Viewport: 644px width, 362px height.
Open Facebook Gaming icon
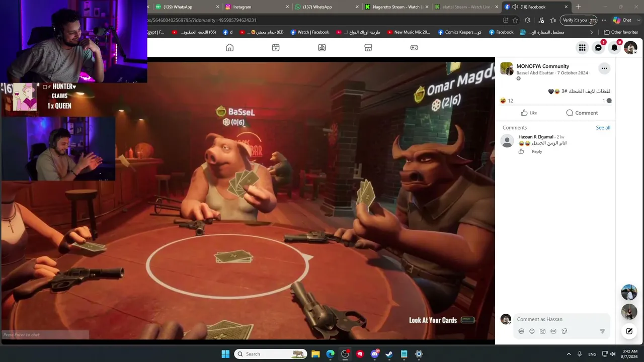click(414, 47)
